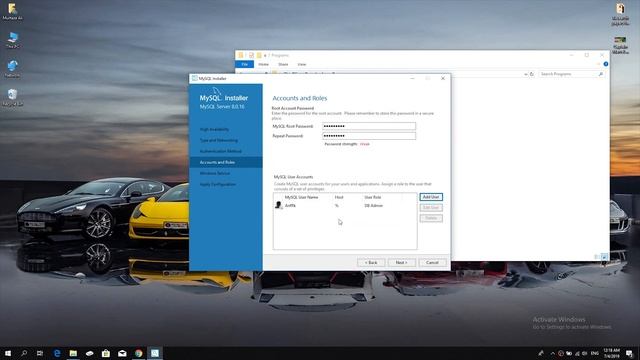Open Task View from the taskbar
The image size is (640, 360).
pyautogui.click(x=40, y=353)
